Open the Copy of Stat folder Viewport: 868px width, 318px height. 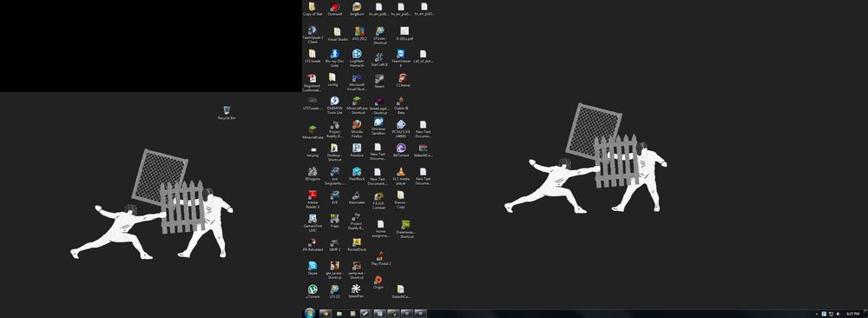click(x=312, y=9)
